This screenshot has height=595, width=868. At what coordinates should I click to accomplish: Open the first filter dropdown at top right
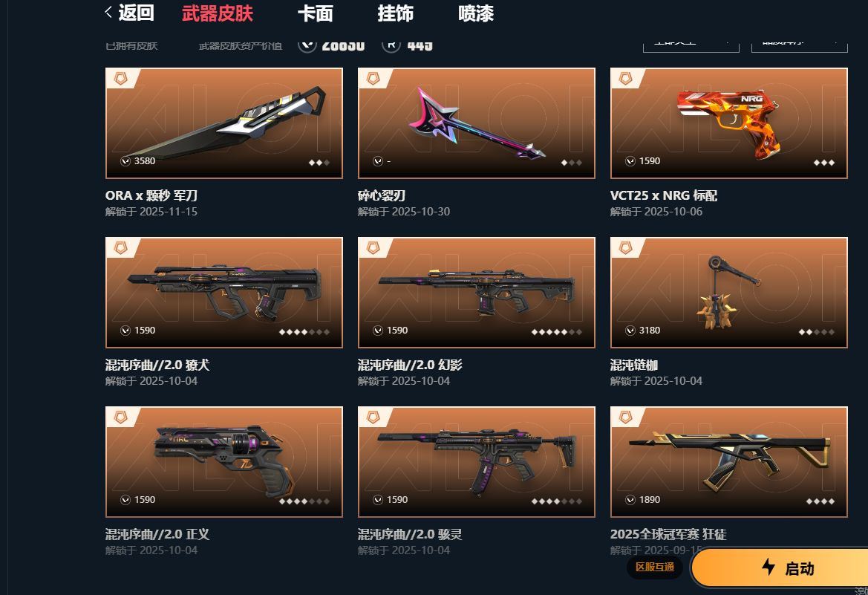[x=691, y=45]
